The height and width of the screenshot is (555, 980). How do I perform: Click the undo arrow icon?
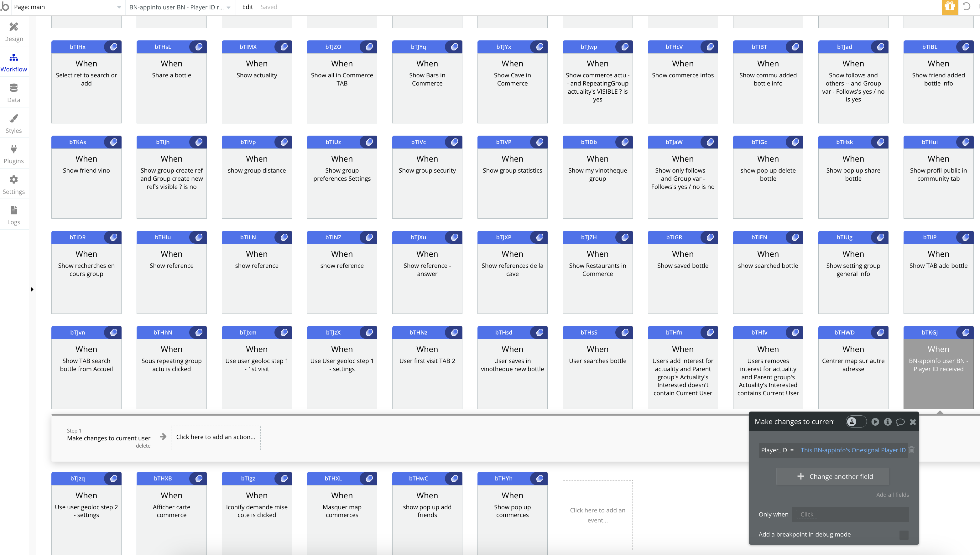[967, 7]
